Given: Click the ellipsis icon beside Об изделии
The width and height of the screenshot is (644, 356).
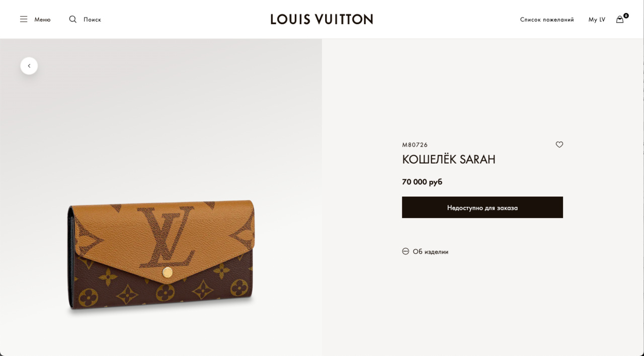Looking at the screenshot, I should tap(406, 251).
